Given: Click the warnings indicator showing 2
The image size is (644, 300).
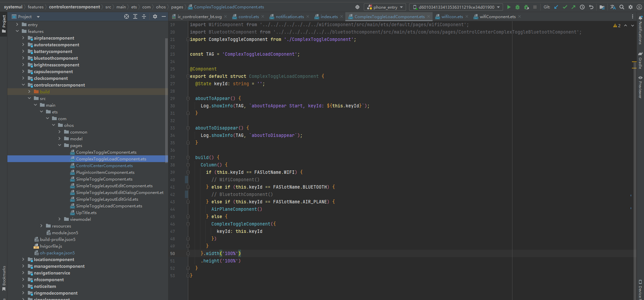Looking at the screenshot, I should (x=617, y=26).
